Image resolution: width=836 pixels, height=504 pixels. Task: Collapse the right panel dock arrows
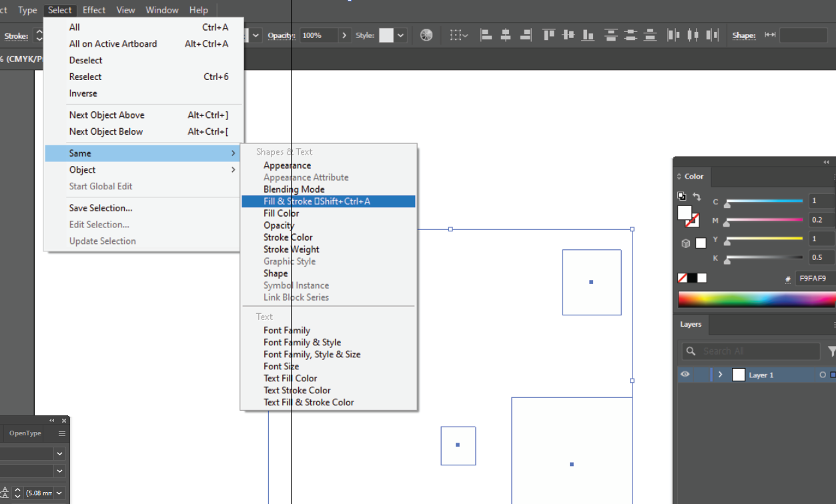coord(827,162)
